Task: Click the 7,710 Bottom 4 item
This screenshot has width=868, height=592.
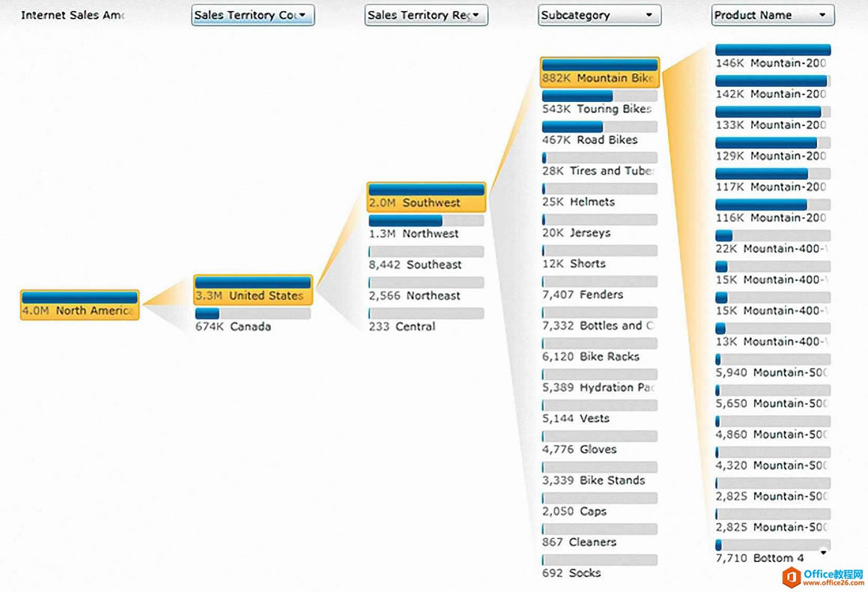Action: pyautogui.click(x=764, y=552)
